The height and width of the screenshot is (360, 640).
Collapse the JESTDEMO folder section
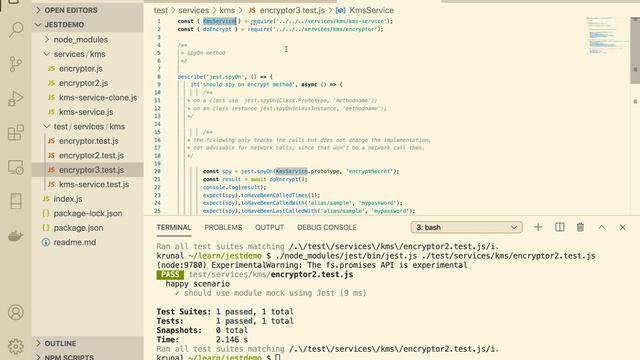point(88,24)
